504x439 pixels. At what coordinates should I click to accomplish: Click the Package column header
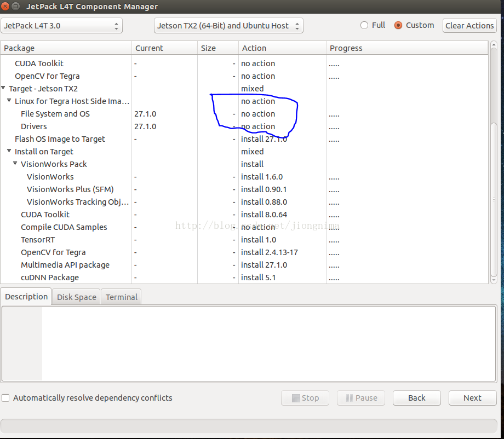66,48
